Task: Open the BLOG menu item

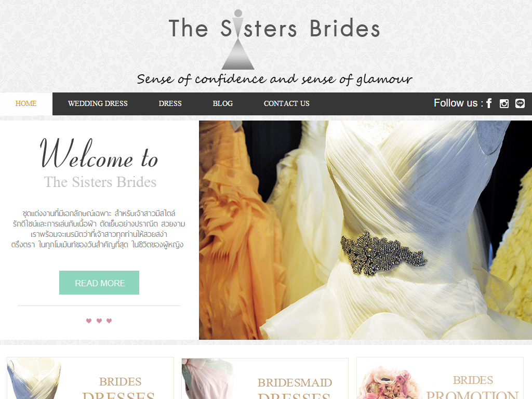Action: point(222,103)
